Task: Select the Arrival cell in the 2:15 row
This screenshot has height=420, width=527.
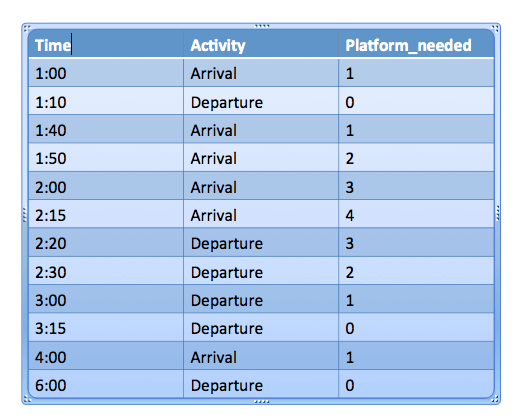Action: pyautogui.click(x=261, y=214)
